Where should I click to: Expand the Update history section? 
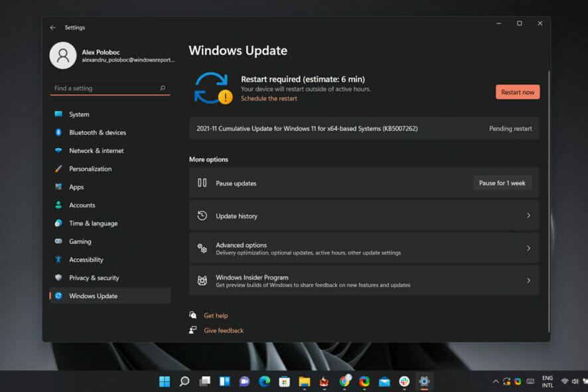pos(528,216)
